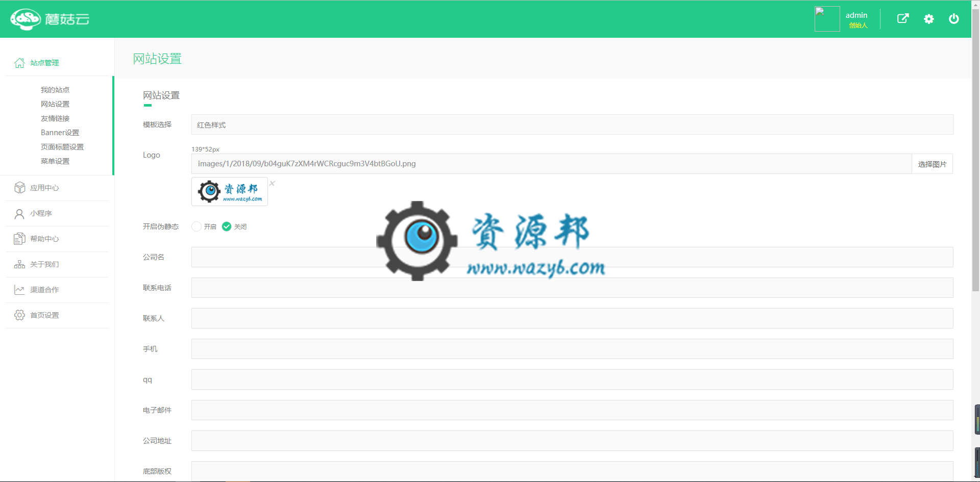Select the 关闭 pseudo-static radio button
Screen dimensions: 980x482
(x=227, y=226)
